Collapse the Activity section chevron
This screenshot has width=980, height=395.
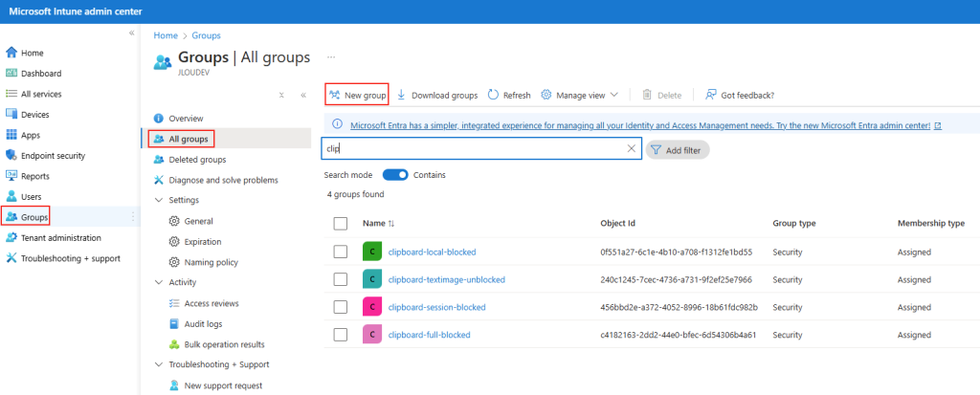tap(158, 282)
